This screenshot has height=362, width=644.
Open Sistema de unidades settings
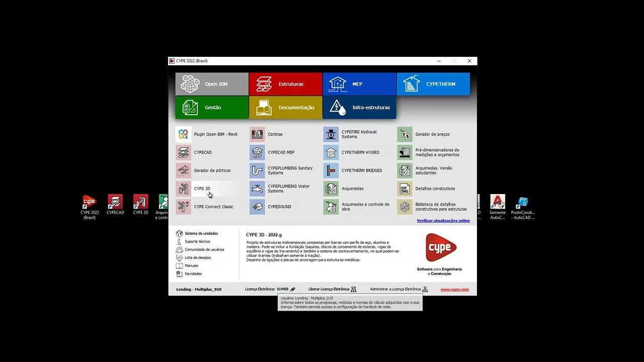point(197,233)
